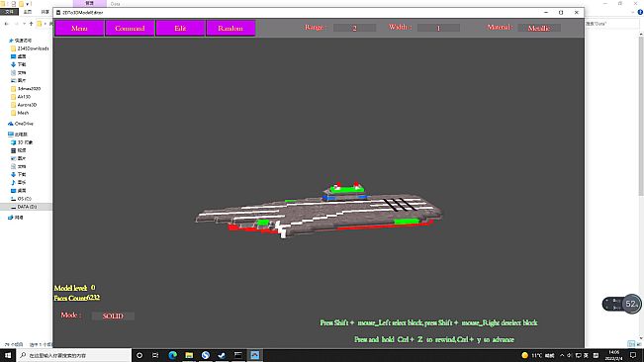Click Explorer help question icon
The height and width of the screenshot is (362, 644).
(640, 12)
